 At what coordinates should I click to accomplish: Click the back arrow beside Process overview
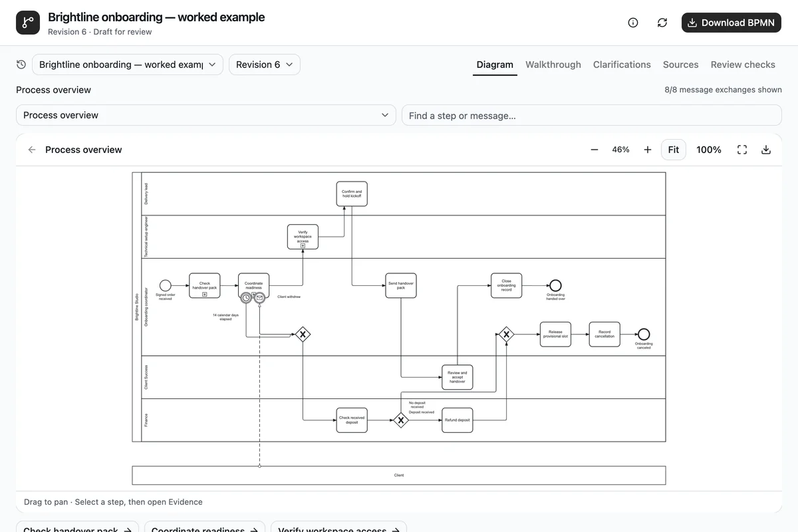point(32,150)
